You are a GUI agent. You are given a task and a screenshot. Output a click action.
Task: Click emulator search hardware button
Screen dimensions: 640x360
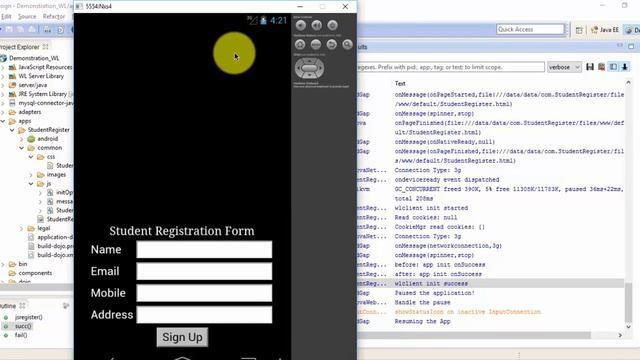pos(347,44)
